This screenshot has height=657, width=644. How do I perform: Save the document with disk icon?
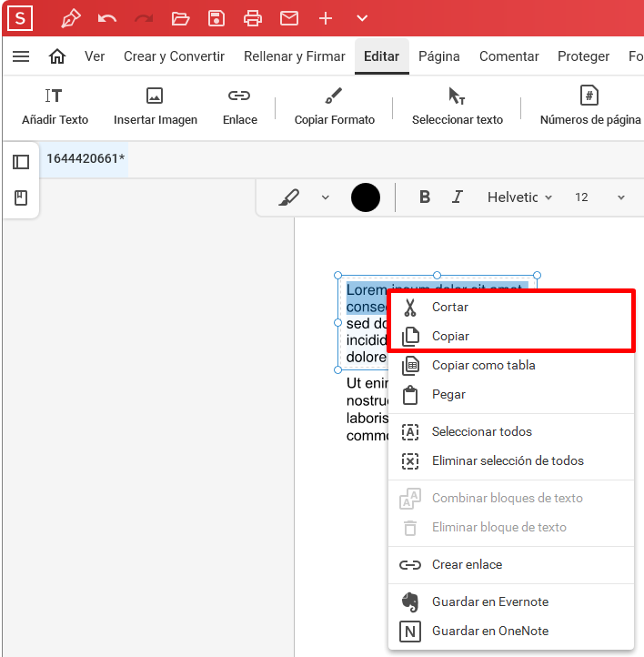[x=216, y=18]
